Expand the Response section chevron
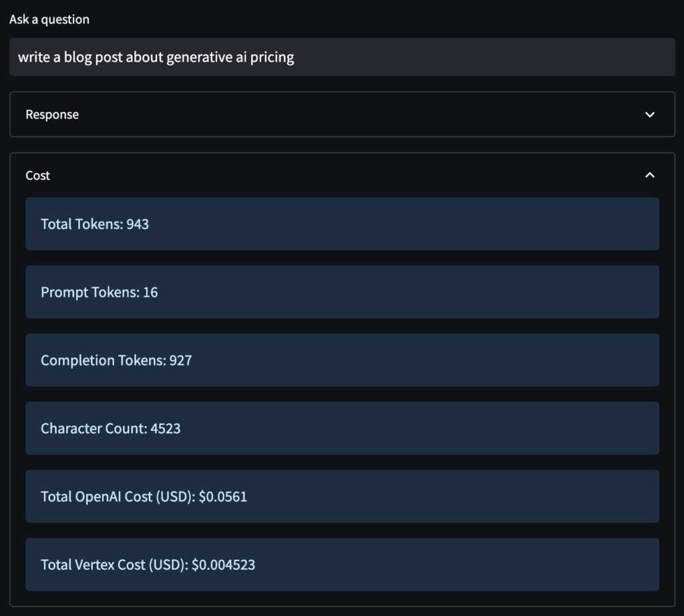This screenshot has height=616, width=684. coord(650,115)
